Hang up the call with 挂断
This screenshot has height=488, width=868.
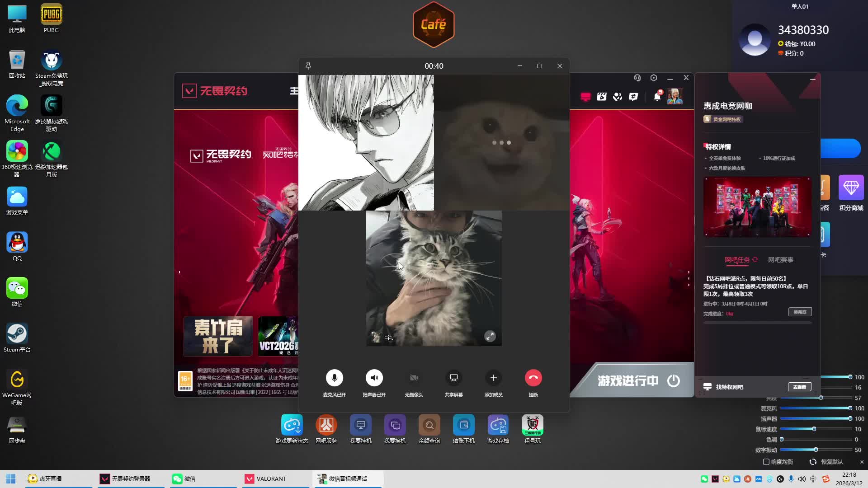click(x=533, y=378)
